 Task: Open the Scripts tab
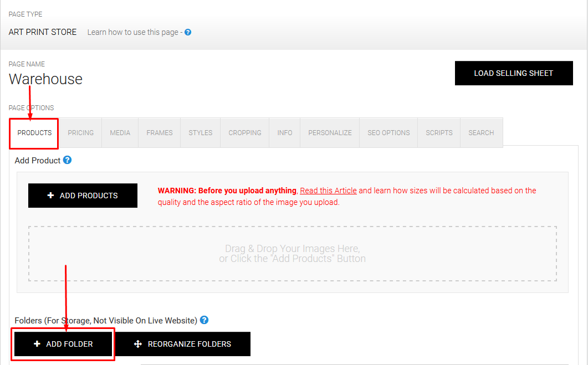point(439,133)
